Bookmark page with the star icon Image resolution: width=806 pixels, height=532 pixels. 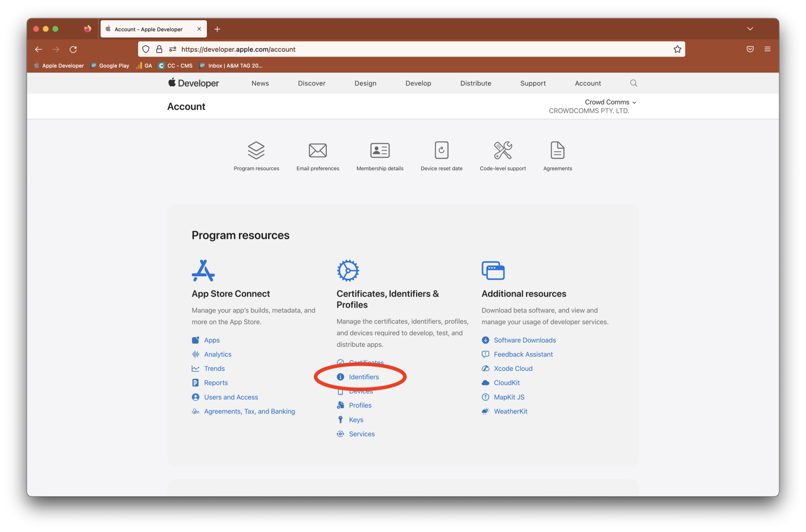click(x=677, y=49)
